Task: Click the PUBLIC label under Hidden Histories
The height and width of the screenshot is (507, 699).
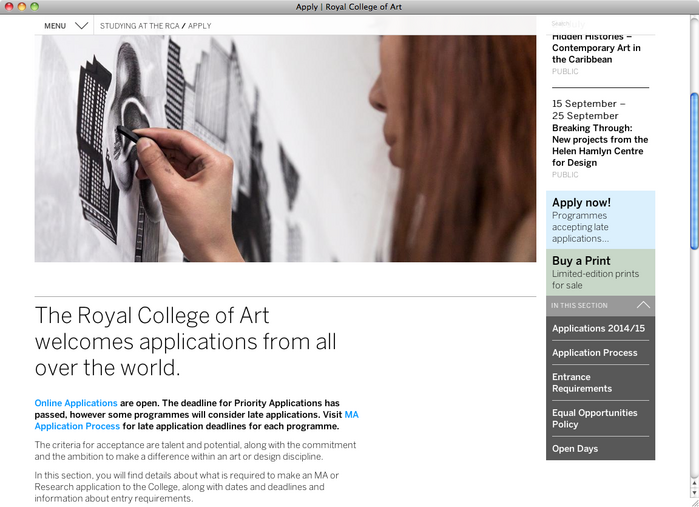Action: (565, 71)
